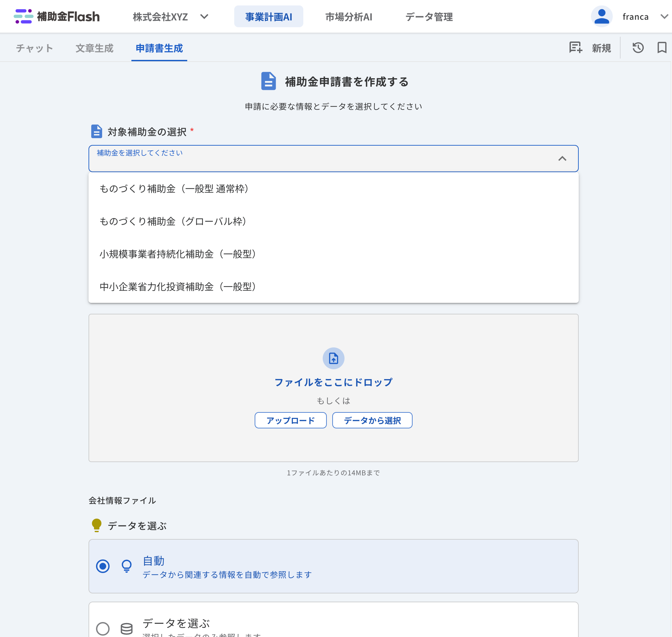Click the new document 新規 icon
The image size is (672, 637).
[576, 48]
